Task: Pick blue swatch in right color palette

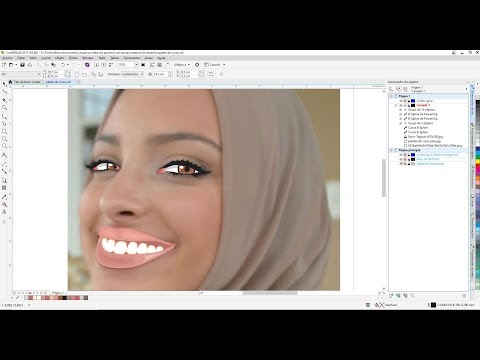Action: point(478,149)
